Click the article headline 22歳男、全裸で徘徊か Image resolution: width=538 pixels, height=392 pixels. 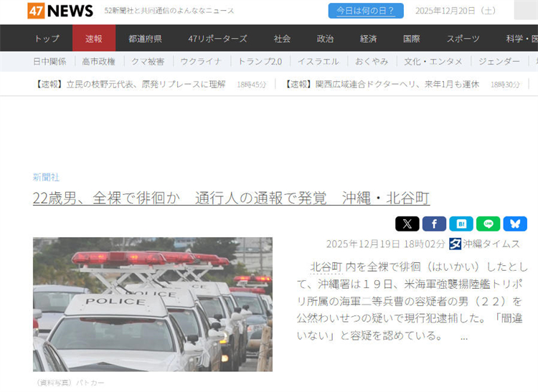[231, 198]
